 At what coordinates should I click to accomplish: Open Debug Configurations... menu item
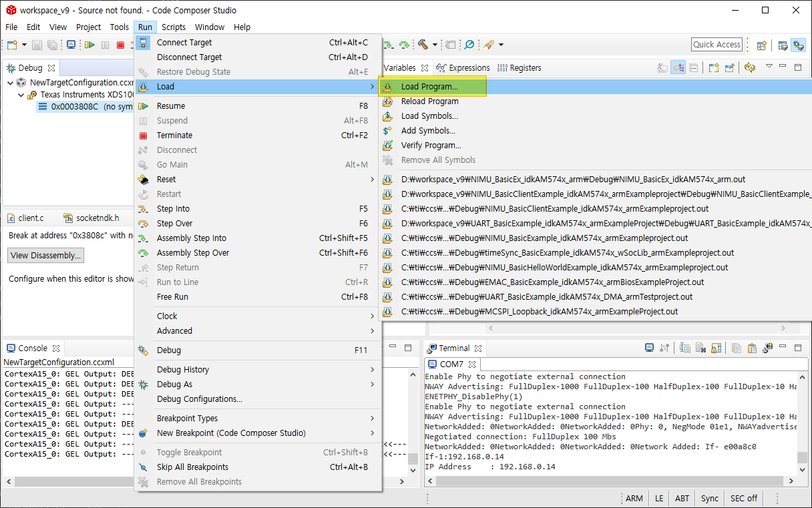point(258,399)
